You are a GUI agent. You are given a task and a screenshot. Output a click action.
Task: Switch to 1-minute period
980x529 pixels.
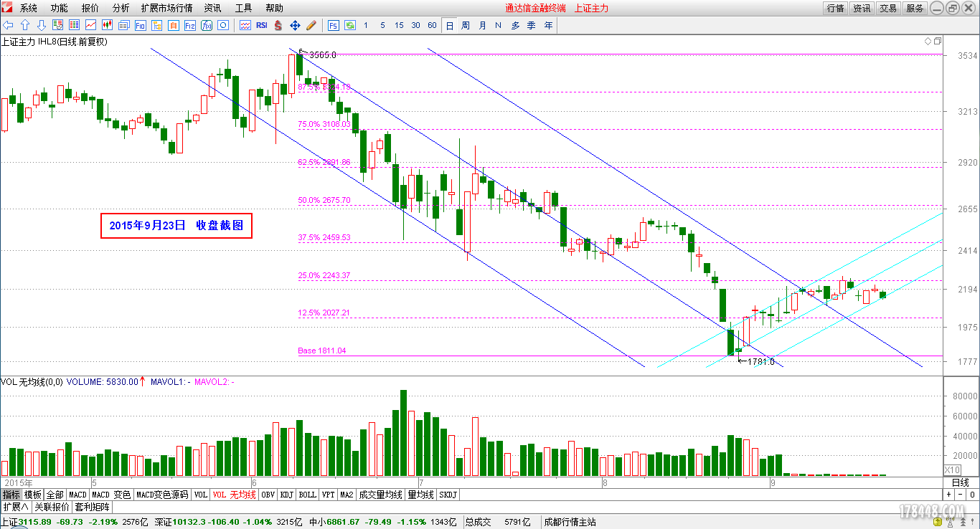click(x=366, y=25)
